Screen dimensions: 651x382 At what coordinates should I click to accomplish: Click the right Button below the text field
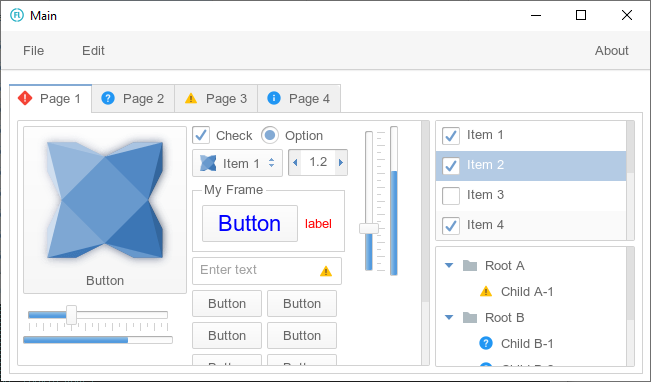click(302, 304)
